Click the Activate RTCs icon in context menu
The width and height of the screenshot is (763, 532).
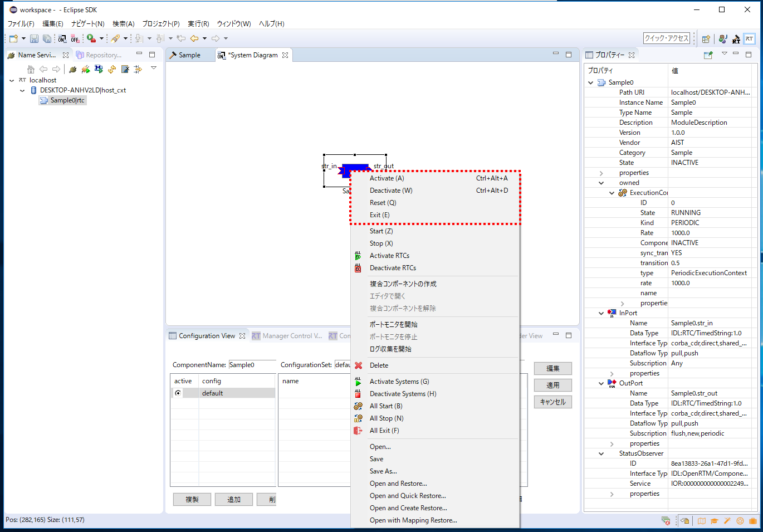358,256
